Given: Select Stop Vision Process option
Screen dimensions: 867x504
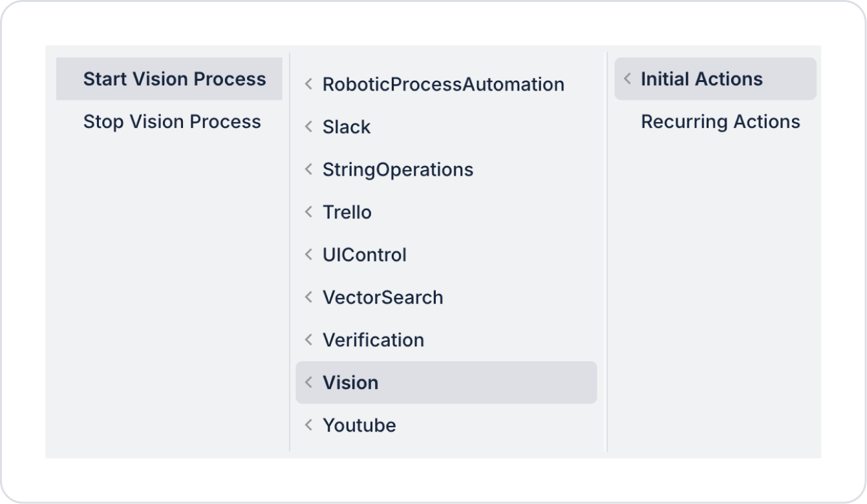Looking at the screenshot, I should pyautogui.click(x=172, y=121).
